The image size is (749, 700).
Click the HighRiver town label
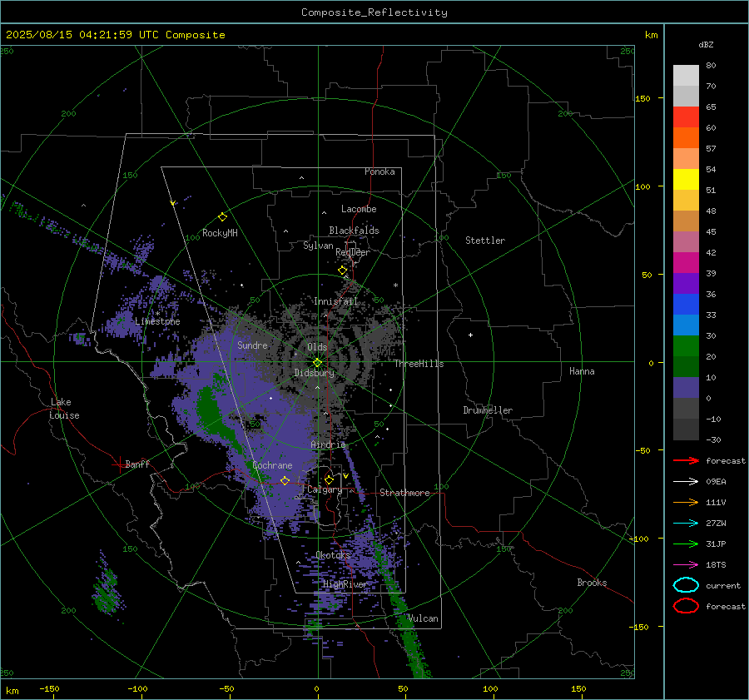[x=345, y=584]
